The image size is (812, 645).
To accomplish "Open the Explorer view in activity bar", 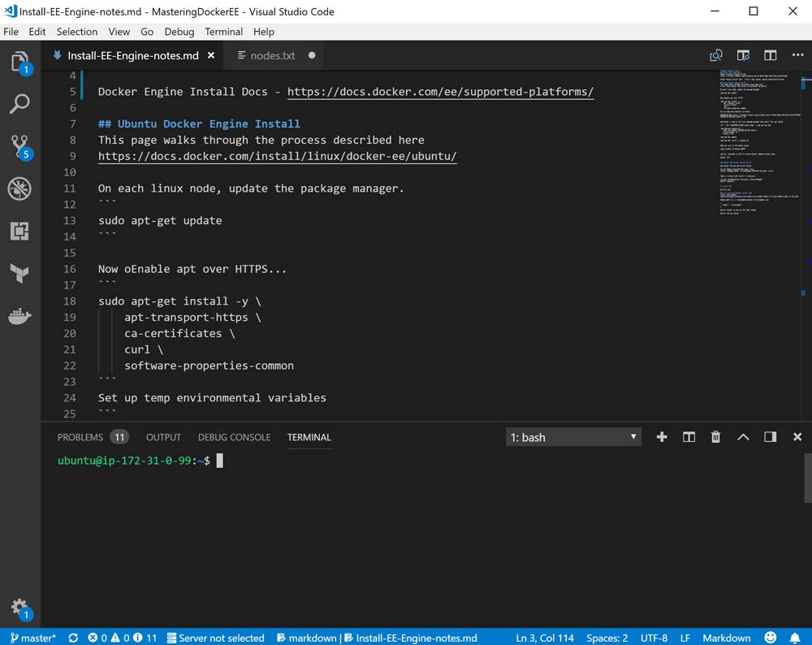I will 19,63.
